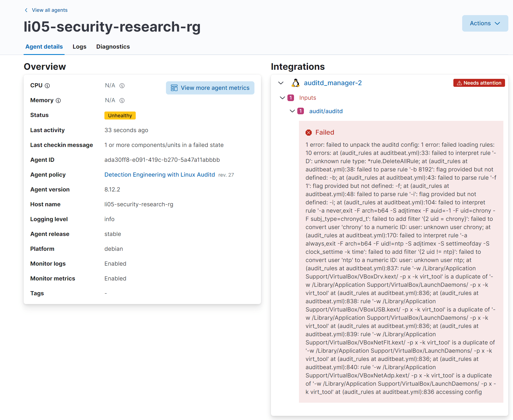513x420 pixels.
Task: Click View more agent metrics button
Action: pyautogui.click(x=210, y=88)
